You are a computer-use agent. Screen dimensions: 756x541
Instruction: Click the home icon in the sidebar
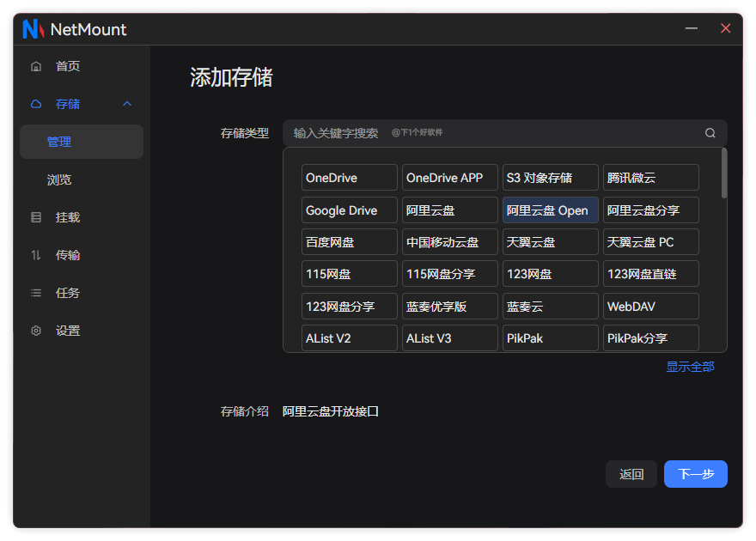click(x=36, y=66)
